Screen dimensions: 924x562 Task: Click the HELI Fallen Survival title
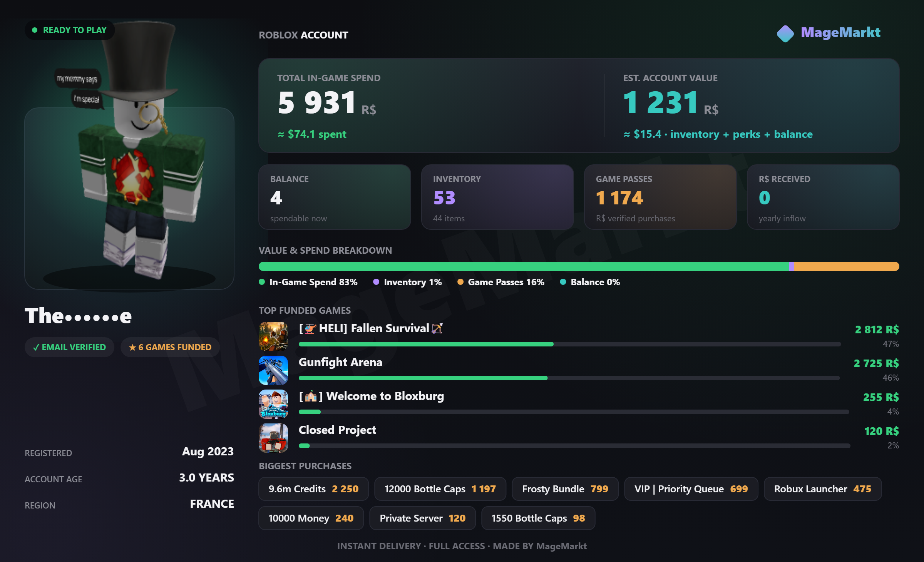(x=371, y=328)
